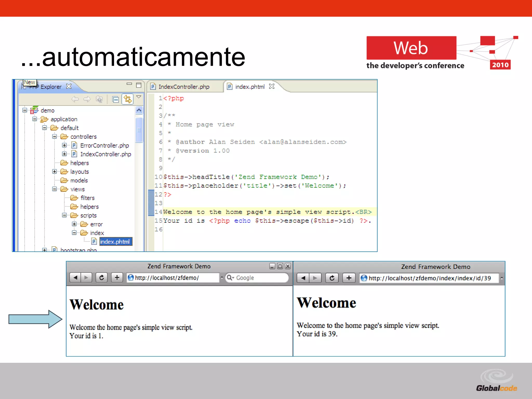This screenshot has width=532, height=399.
Task: Collapse the index folder under scripts
Action: [x=74, y=233]
